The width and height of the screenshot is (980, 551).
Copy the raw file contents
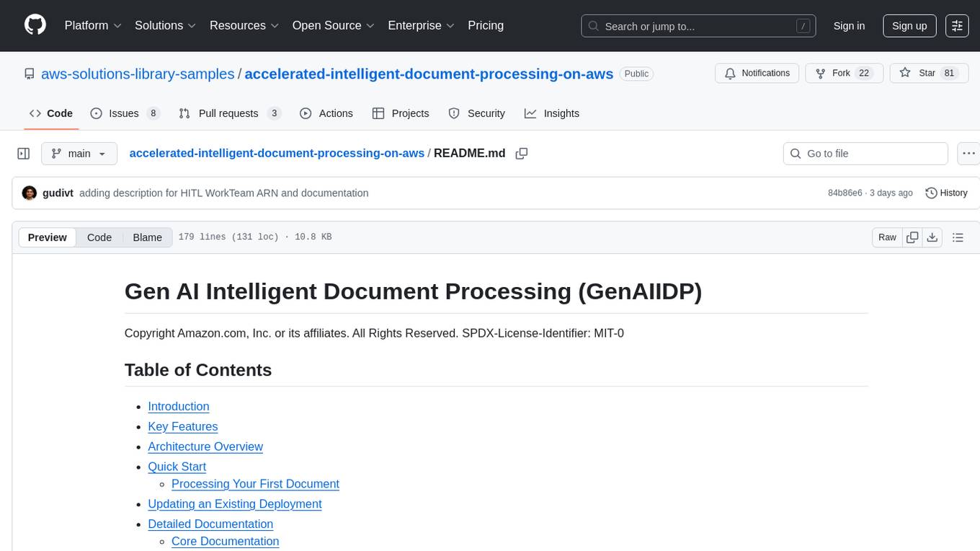pos(912,237)
